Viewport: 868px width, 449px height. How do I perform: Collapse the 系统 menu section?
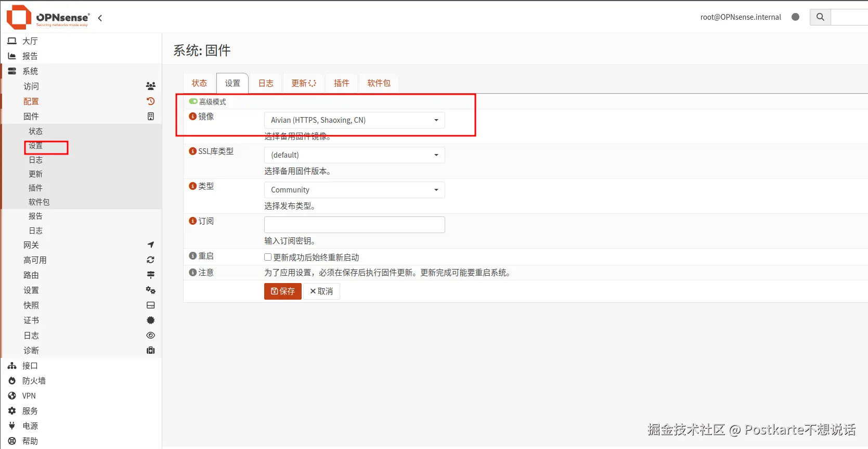pyautogui.click(x=81, y=71)
